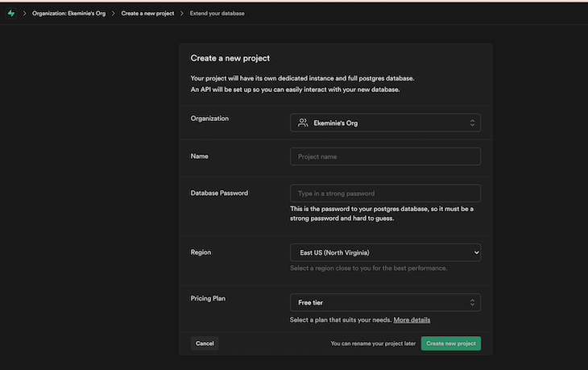Click the Region dropdown chevron arrow
The image size is (588, 370).
[x=474, y=252]
